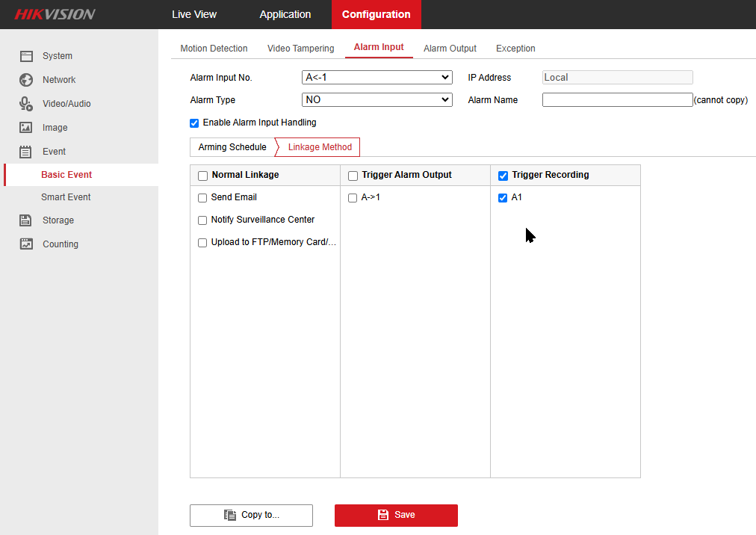Click the Hikvision logo
Image resolution: width=756 pixels, height=535 pixels.
(x=55, y=14)
